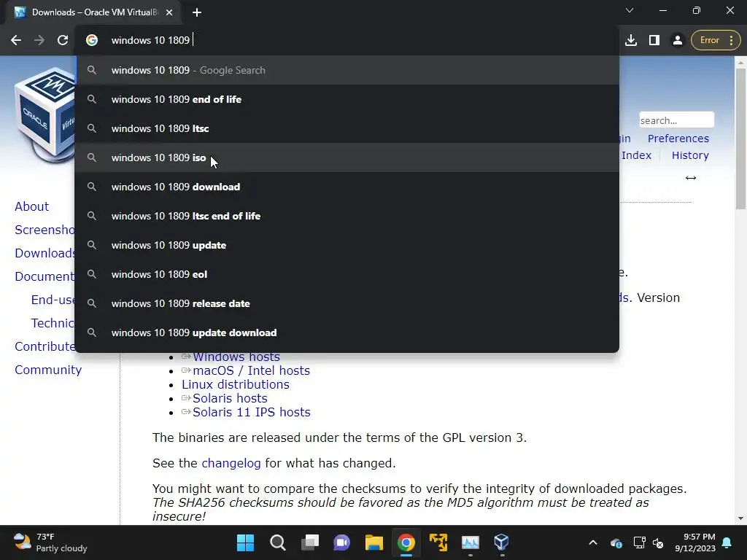This screenshot has width=747, height=560.
Task: Open the Chrome profile avatar icon
Action: pyautogui.click(x=677, y=41)
